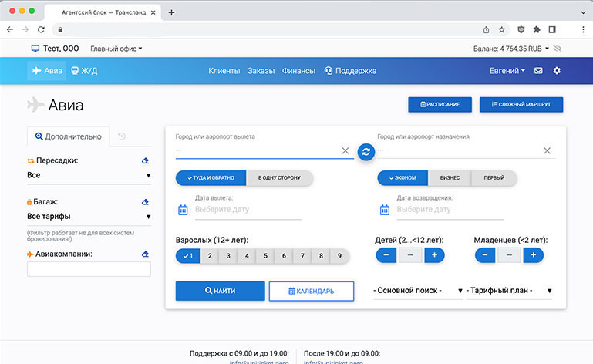Select the В одну сторону trip option
The height and width of the screenshot is (364, 593).
pyautogui.click(x=280, y=178)
